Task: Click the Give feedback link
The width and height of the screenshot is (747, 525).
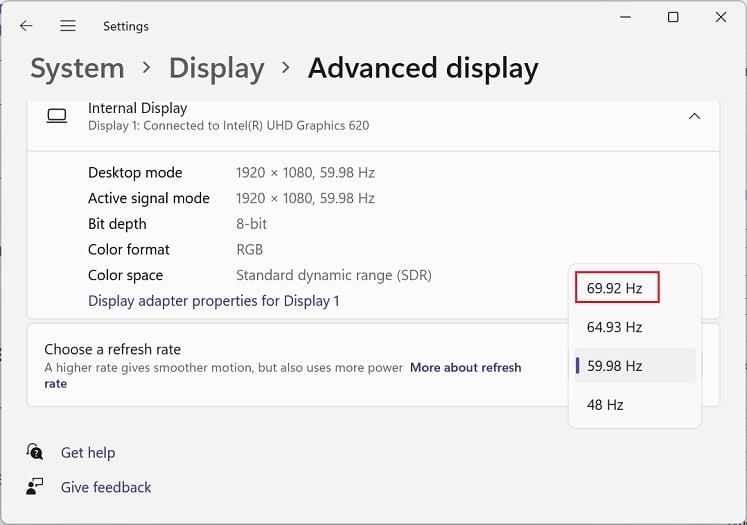Action: pyautogui.click(x=106, y=487)
